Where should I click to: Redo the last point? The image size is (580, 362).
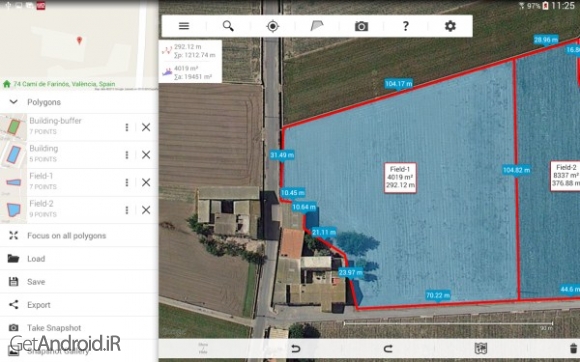388,348
